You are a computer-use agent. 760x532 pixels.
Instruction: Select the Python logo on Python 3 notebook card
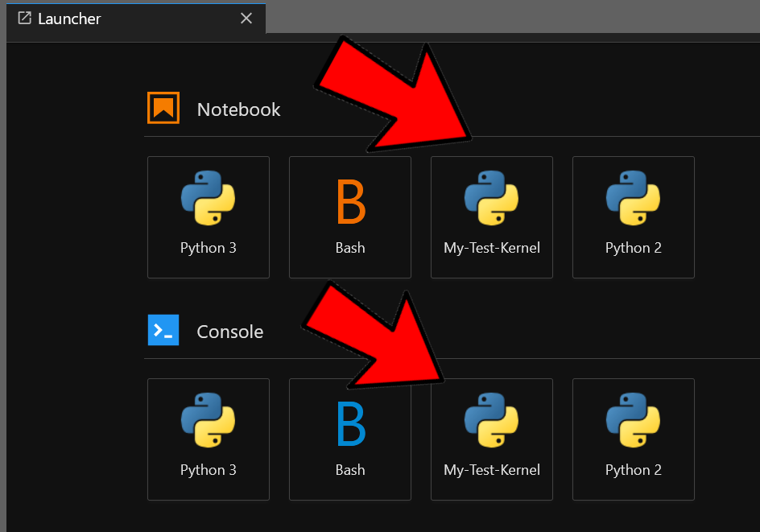[208, 199]
